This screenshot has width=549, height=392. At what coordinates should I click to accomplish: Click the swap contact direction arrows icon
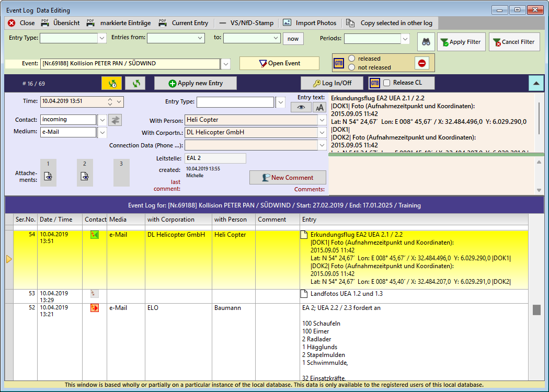[x=115, y=120]
